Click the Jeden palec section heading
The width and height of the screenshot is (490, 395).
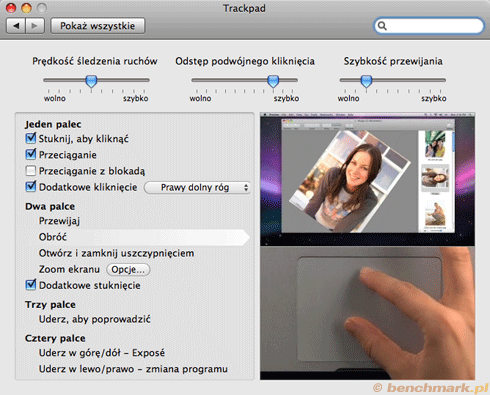53,124
